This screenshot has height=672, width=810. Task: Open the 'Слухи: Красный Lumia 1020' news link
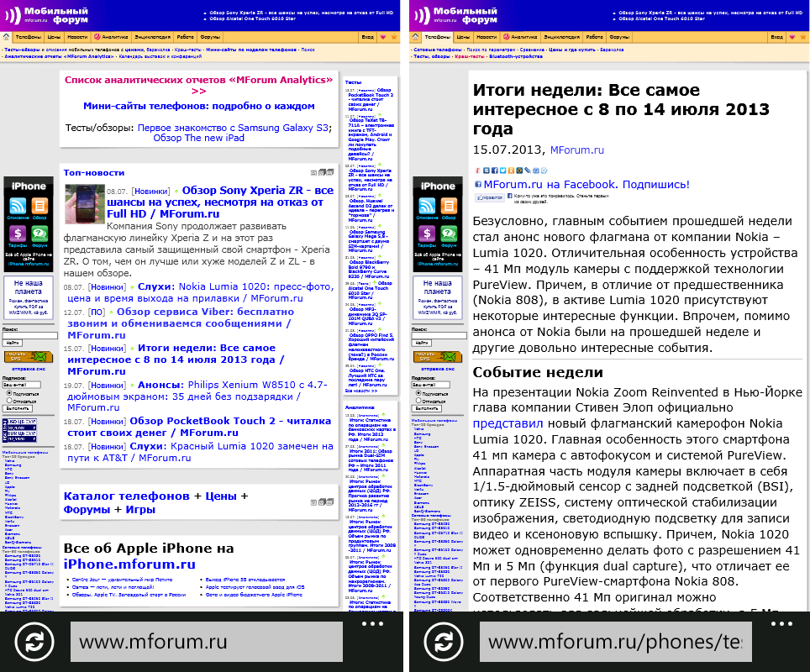201,452
